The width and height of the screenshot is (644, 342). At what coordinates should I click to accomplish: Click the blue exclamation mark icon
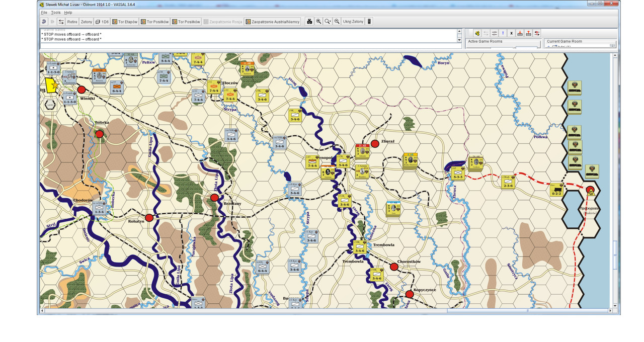click(x=503, y=33)
